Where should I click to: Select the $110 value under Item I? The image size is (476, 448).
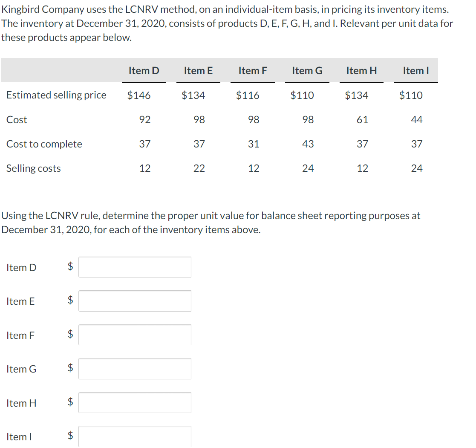tap(410, 95)
